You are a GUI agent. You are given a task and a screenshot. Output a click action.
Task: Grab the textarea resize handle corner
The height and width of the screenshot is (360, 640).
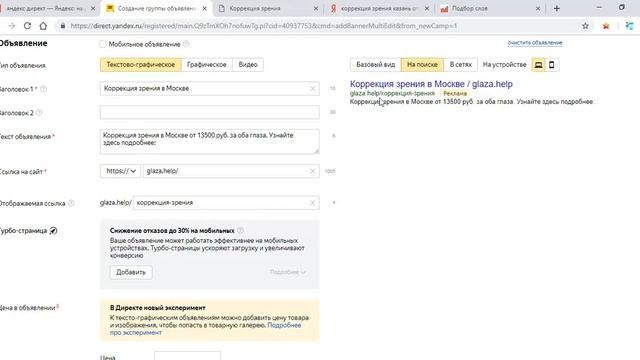[316, 151]
